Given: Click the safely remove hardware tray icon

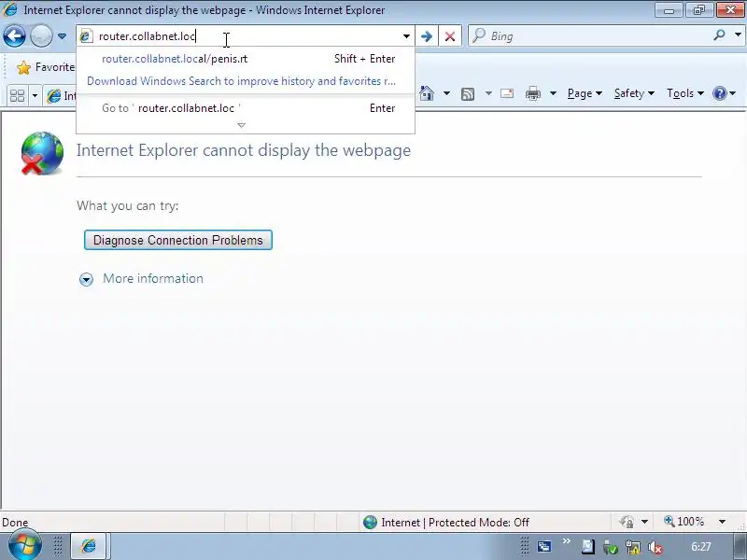Looking at the screenshot, I should click(x=611, y=548).
